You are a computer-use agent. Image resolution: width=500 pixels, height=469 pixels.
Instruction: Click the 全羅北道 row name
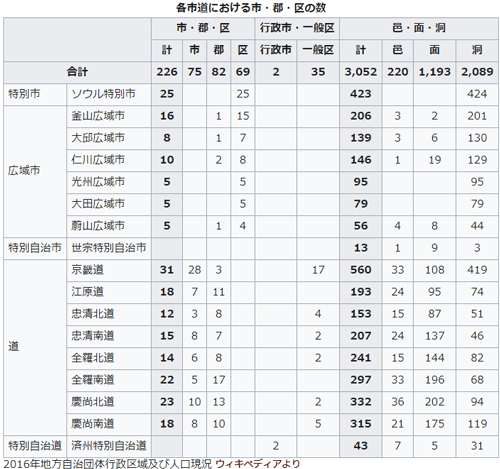tap(93, 358)
